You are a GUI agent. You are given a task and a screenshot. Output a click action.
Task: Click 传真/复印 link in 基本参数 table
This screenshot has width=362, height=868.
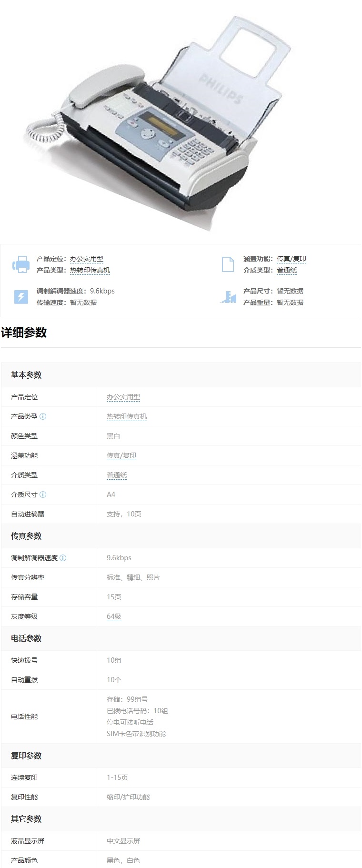point(121,456)
